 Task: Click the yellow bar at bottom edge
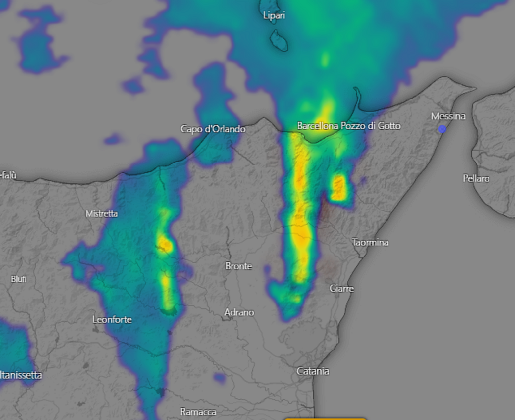325,418
